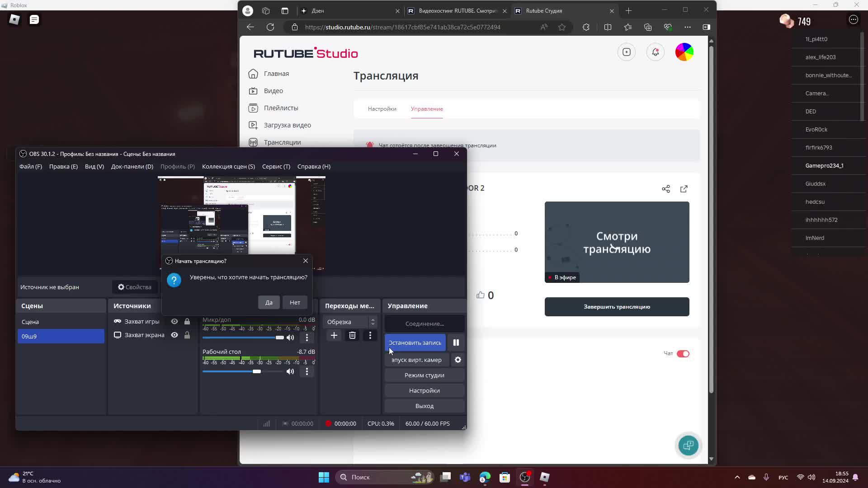This screenshot has width=868, height=488.
Task: Confirm stream start with Да
Action: pos(269,302)
